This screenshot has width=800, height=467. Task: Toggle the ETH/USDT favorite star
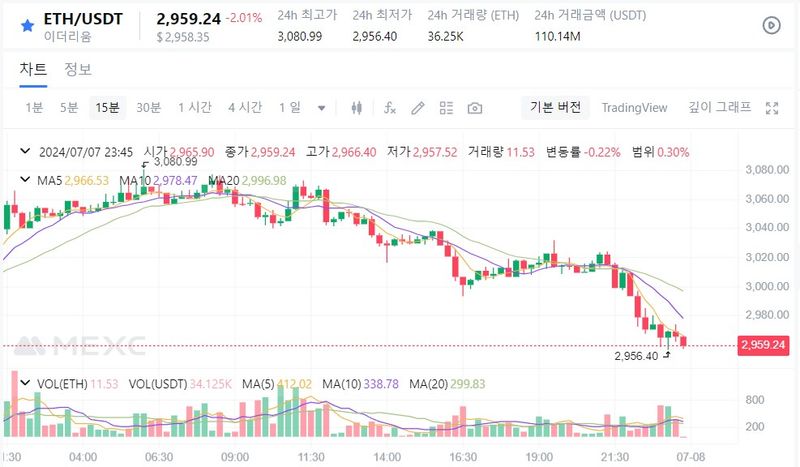[27, 24]
